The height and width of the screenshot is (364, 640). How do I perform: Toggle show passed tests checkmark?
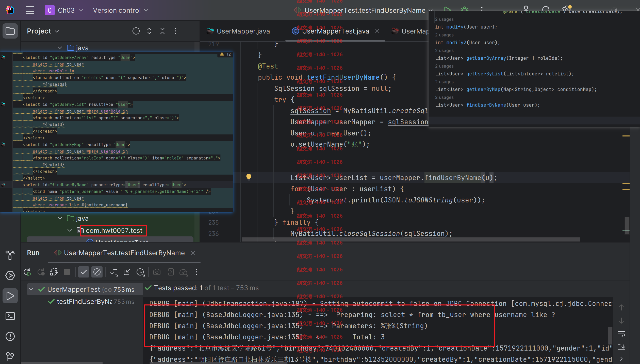(84, 272)
